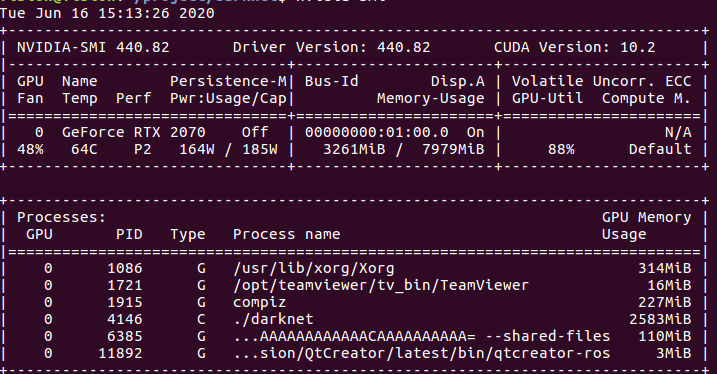Click the type "C" in the darknet row
Viewport: 717px width, 374px height.
(x=201, y=319)
